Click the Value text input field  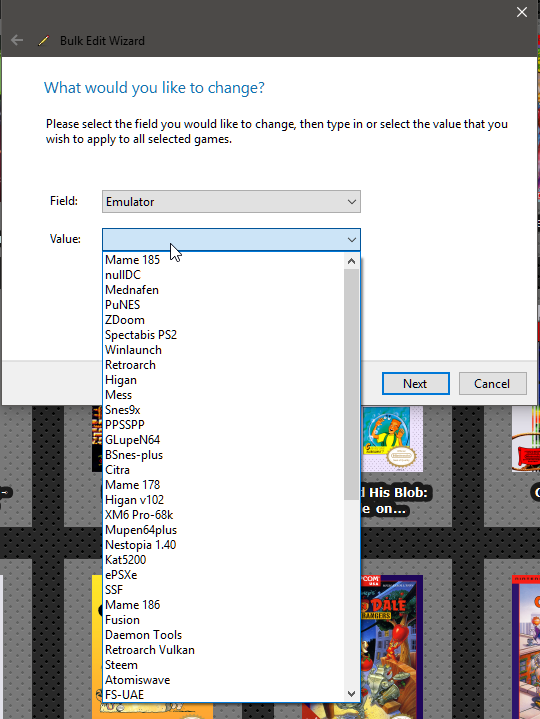tap(224, 239)
